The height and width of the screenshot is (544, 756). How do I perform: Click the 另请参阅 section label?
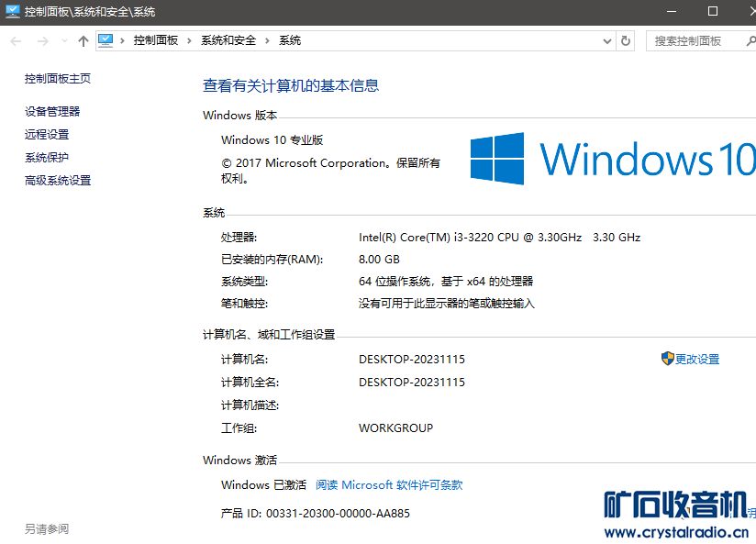(x=47, y=529)
